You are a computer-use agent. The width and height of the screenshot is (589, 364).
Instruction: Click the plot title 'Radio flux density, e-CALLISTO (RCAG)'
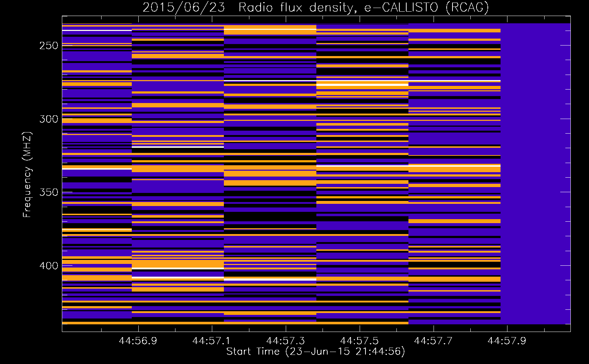point(364,7)
